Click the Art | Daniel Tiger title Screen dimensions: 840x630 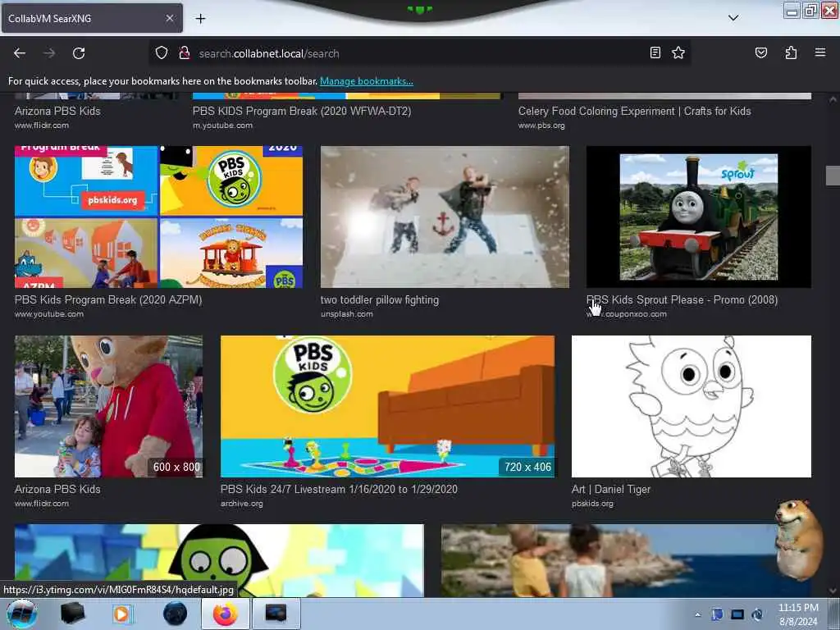(610, 489)
